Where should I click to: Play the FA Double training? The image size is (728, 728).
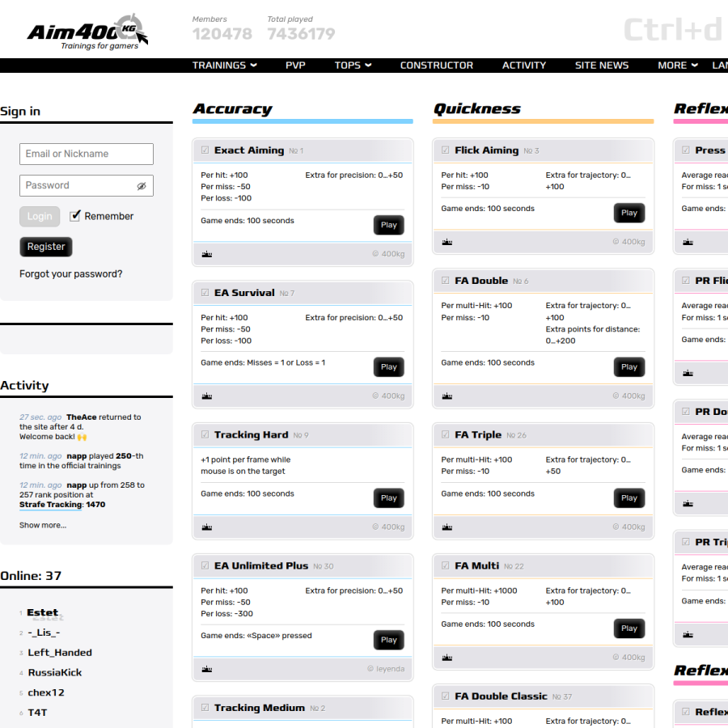629,367
